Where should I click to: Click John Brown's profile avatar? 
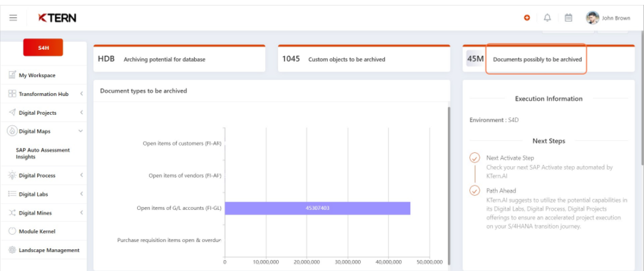tap(592, 18)
